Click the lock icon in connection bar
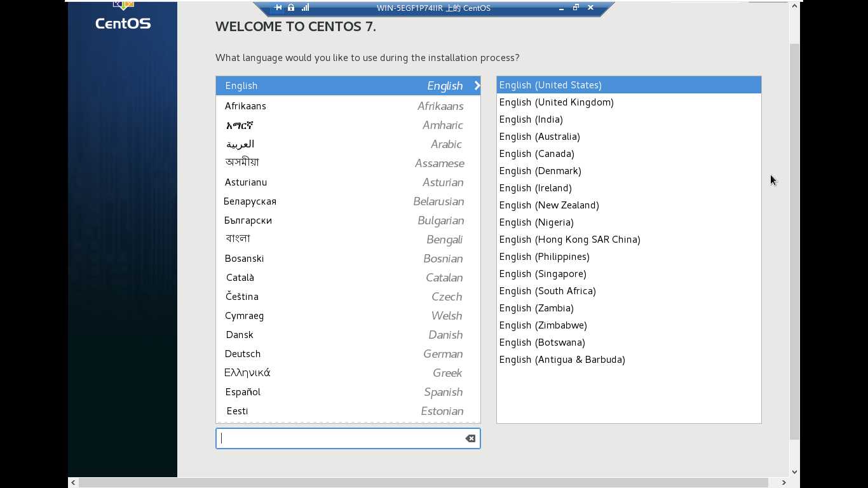Screen dimensions: 868x488 tap(291, 8)
